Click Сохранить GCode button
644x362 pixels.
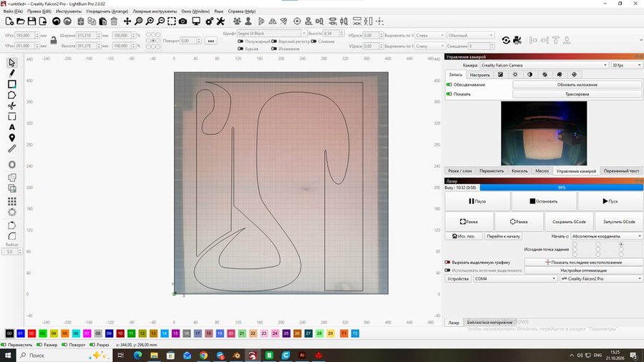569,222
